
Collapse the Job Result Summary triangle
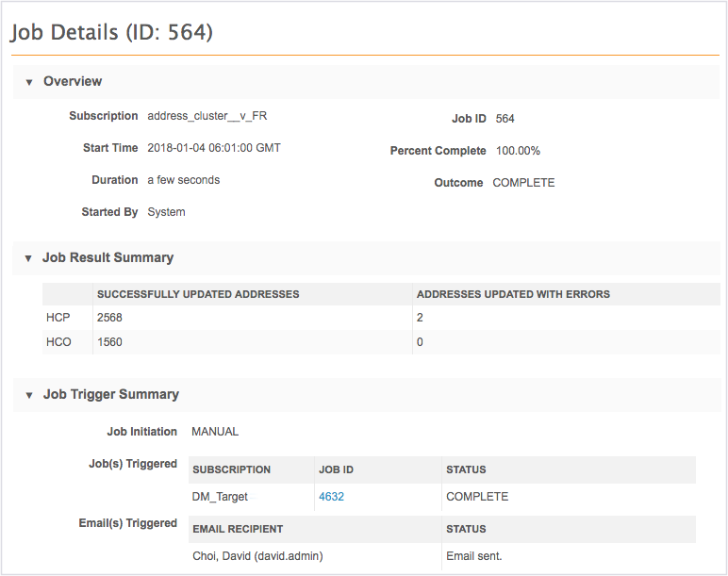point(29,257)
